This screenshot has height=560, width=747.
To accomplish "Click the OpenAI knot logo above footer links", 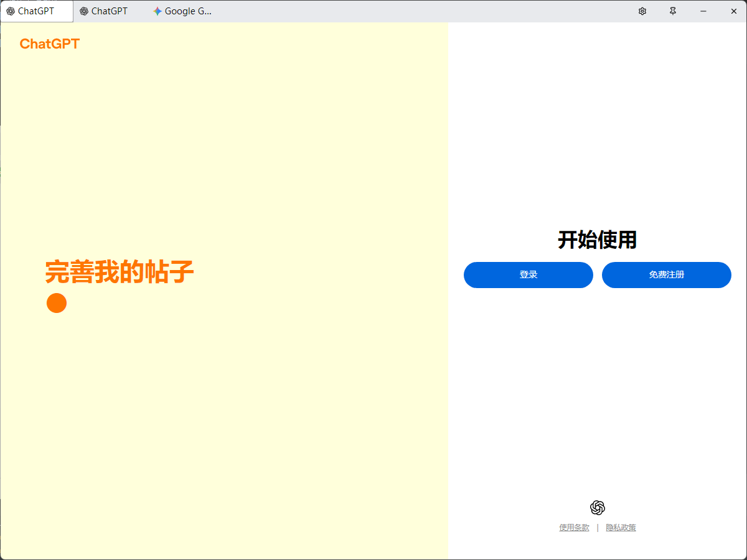I will tap(598, 508).
